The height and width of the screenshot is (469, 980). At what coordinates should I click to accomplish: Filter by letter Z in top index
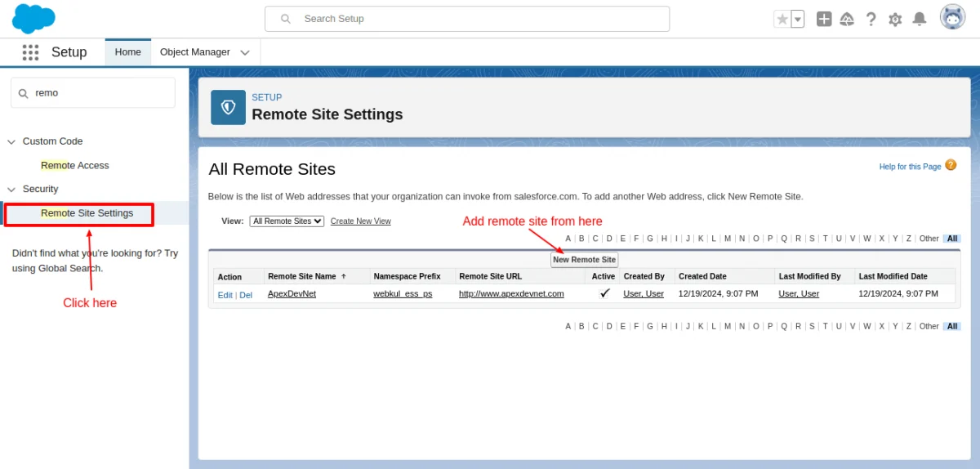pos(908,239)
